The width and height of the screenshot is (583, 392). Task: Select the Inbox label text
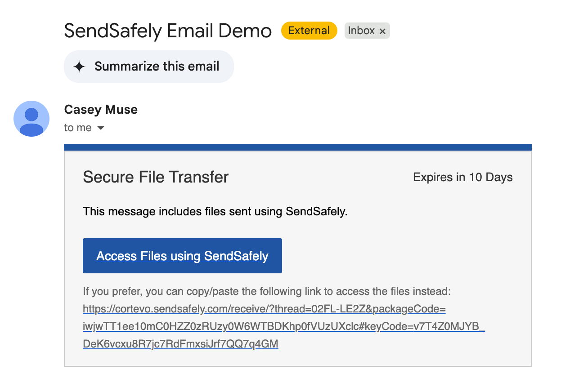(361, 31)
